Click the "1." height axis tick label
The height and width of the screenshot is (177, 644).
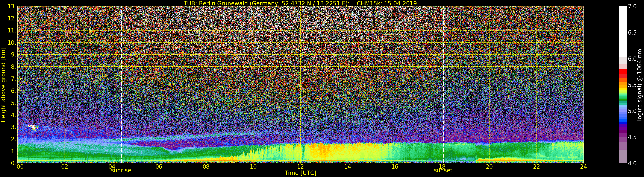(13, 151)
